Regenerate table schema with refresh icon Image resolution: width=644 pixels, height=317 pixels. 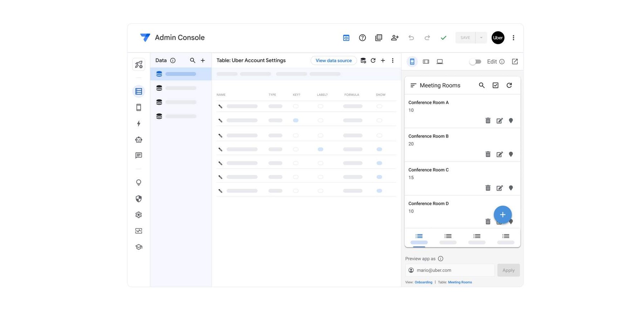[373, 60]
